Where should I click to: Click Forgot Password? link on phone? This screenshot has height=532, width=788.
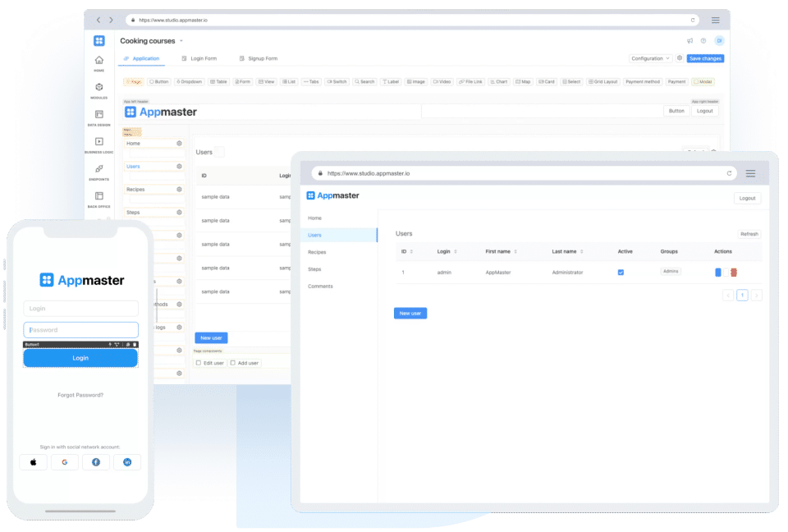80,395
